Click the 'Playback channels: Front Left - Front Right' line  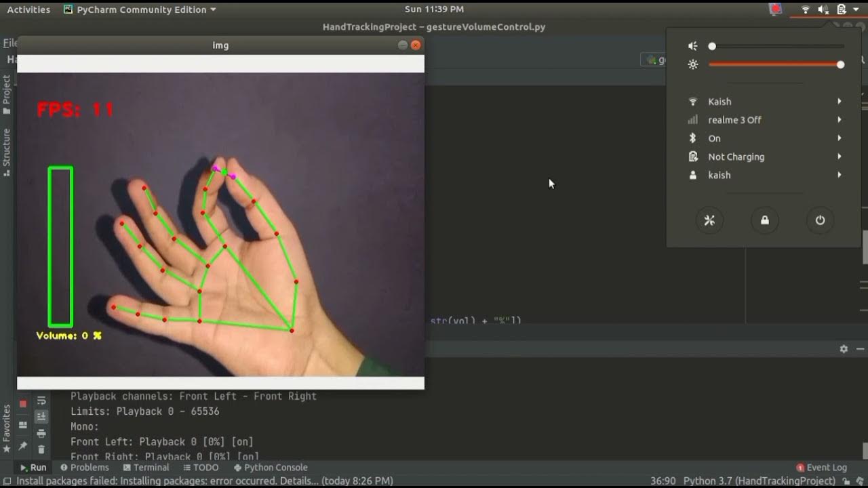coord(193,396)
